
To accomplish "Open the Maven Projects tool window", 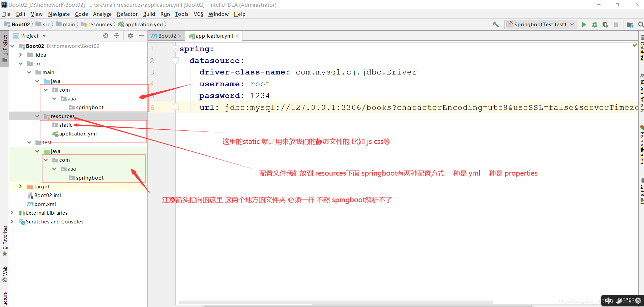I will [x=642, y=93].
